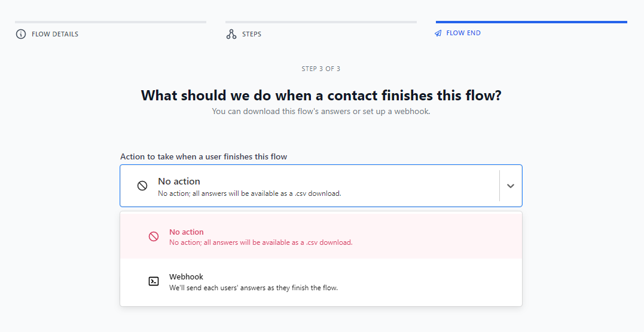Collapse the action dropdown with the chevron arrow
The height and width of the screenshot is (332, 644).
click(510, 186)
